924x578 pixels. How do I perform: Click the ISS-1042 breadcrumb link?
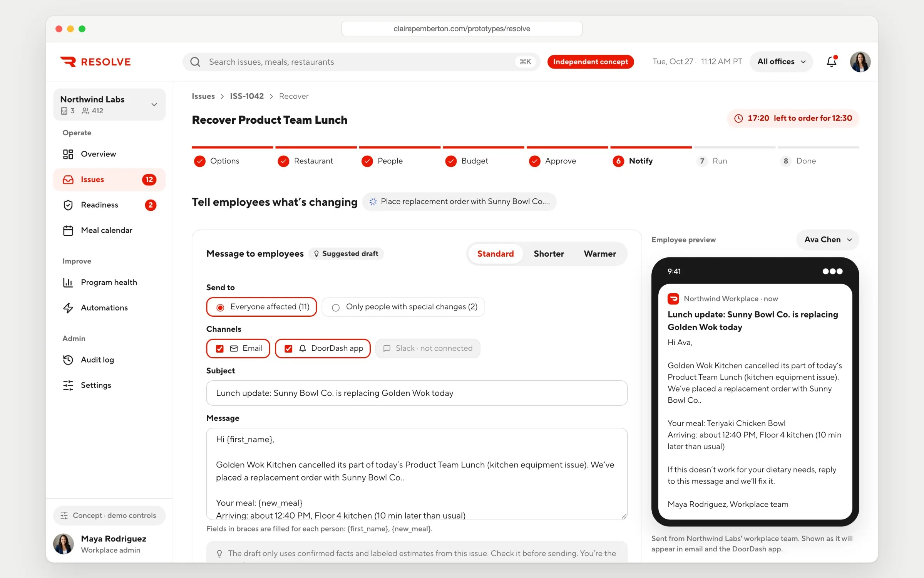247,96
